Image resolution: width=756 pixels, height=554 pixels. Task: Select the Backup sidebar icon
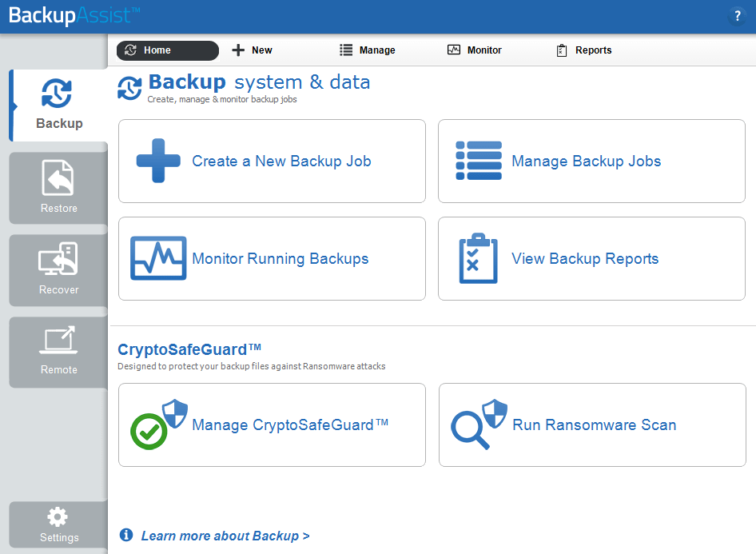pyautogui.click(x=57, y=94)
